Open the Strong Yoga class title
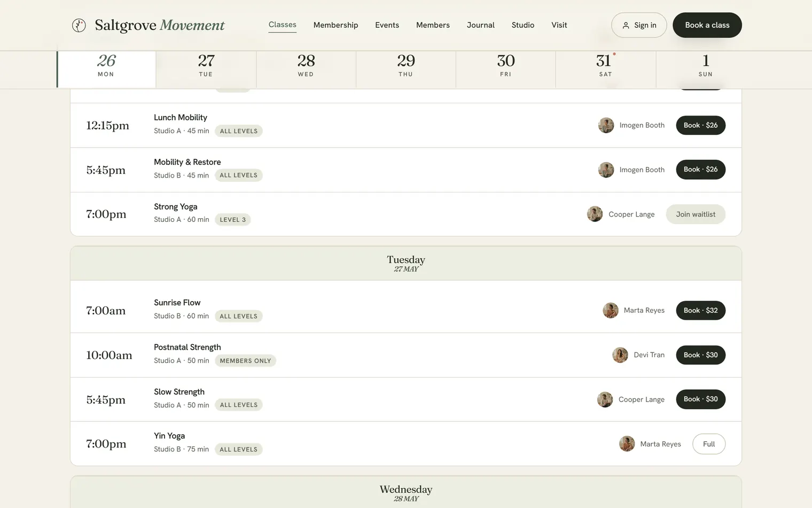 [x=176, y=206]
